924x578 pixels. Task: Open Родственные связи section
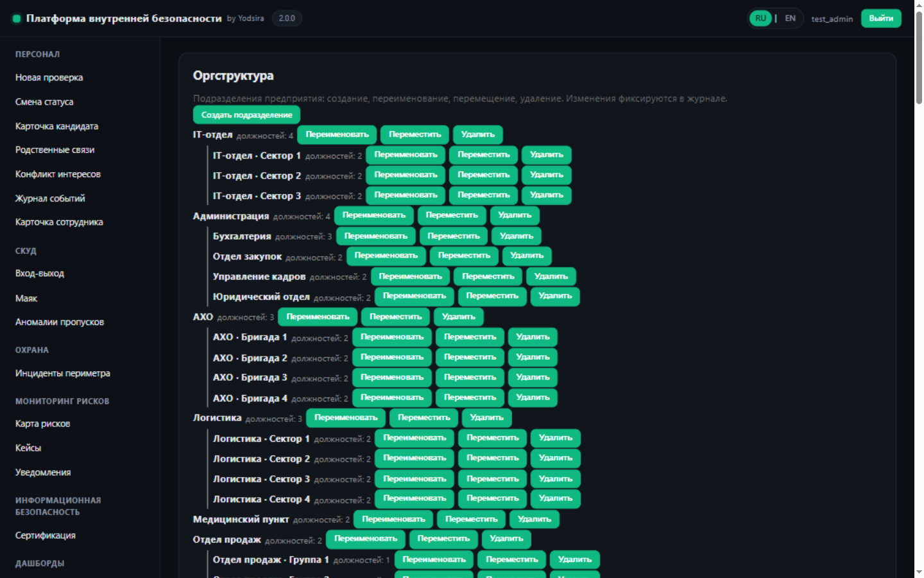(x=55, y=150)
